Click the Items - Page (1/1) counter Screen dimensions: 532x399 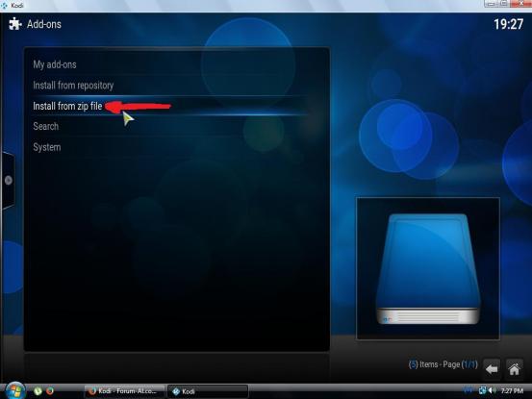point(443,364)
